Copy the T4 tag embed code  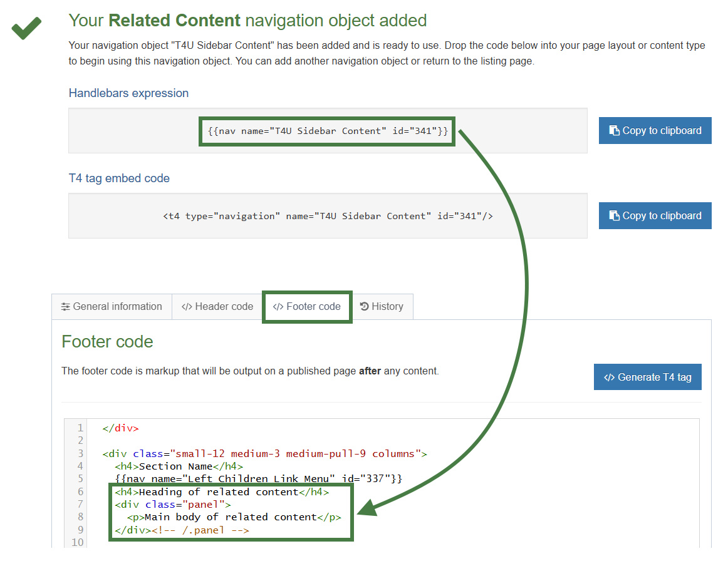[x=655, y=215]
